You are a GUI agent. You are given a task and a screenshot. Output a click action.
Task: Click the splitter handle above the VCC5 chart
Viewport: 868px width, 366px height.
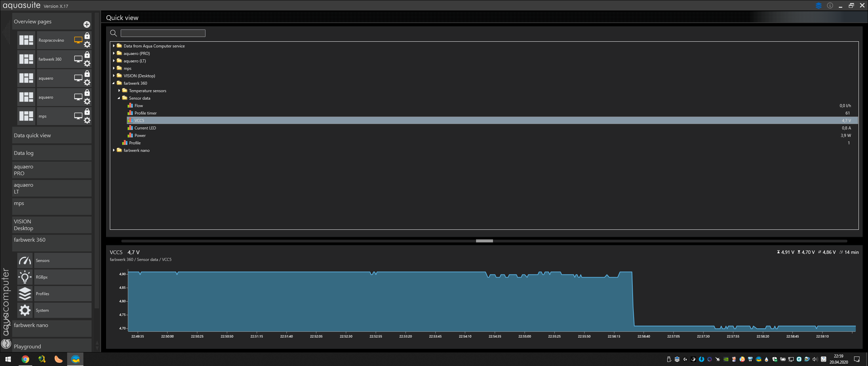484,241
